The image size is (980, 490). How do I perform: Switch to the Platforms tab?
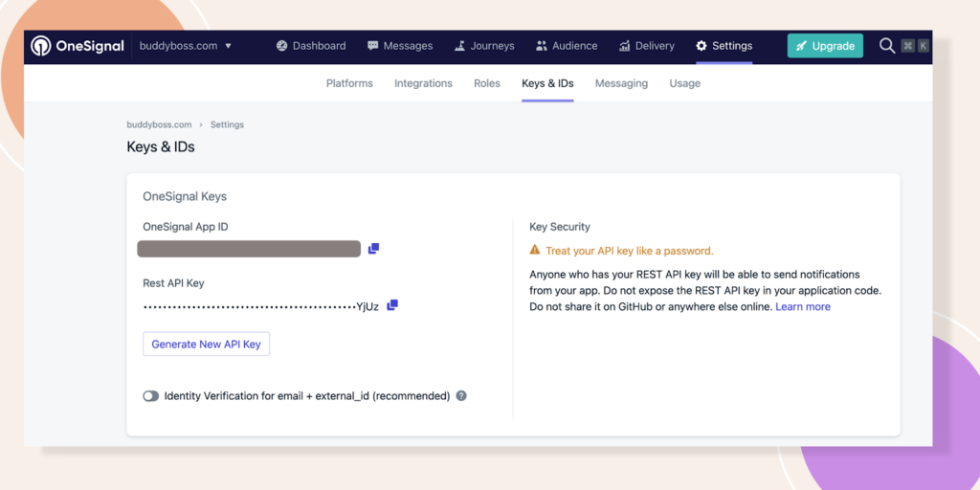point(349,83)
